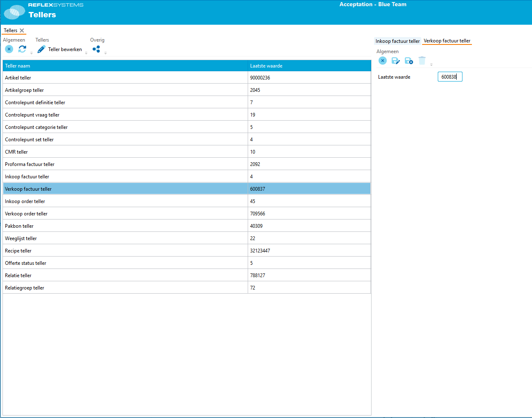This screenshot has width=532, height=418.
Task: Refresh the tellers list
Action: (x=22, y=49)
